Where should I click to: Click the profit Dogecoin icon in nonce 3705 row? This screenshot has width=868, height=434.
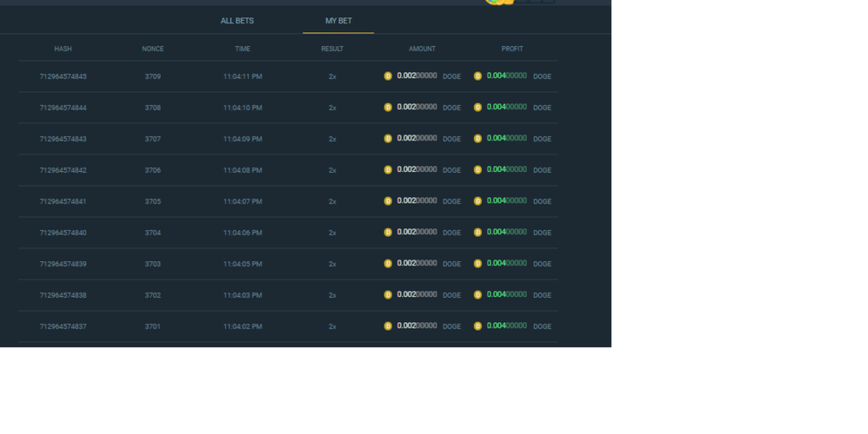pyautogui.click(x=477, y=201)
